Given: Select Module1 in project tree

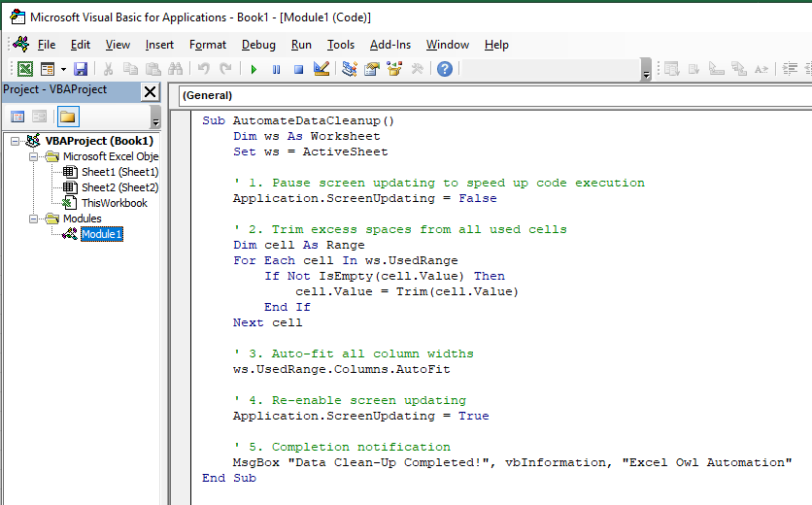Looking at the screenshot, I should (x=101, y=234).
